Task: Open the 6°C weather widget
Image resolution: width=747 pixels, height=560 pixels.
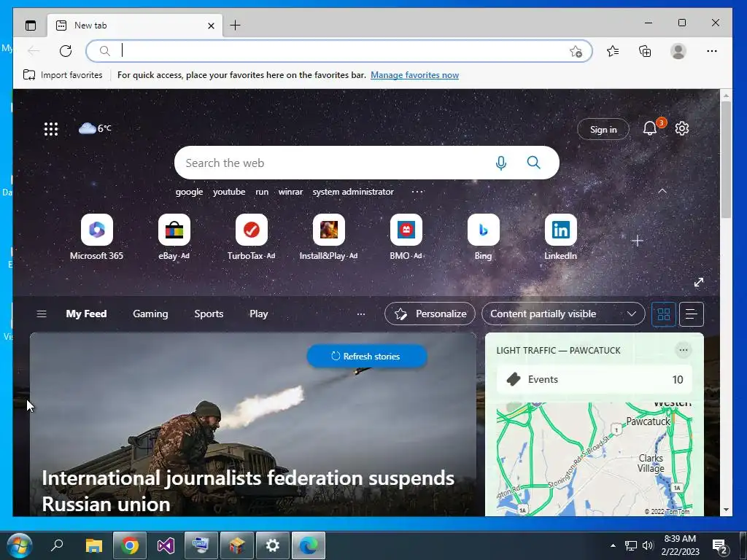Action: 95,128
